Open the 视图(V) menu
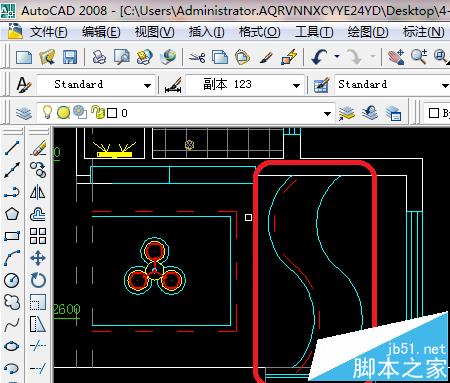This screenshot has width=450, height=383. click(x=154, y=32)
